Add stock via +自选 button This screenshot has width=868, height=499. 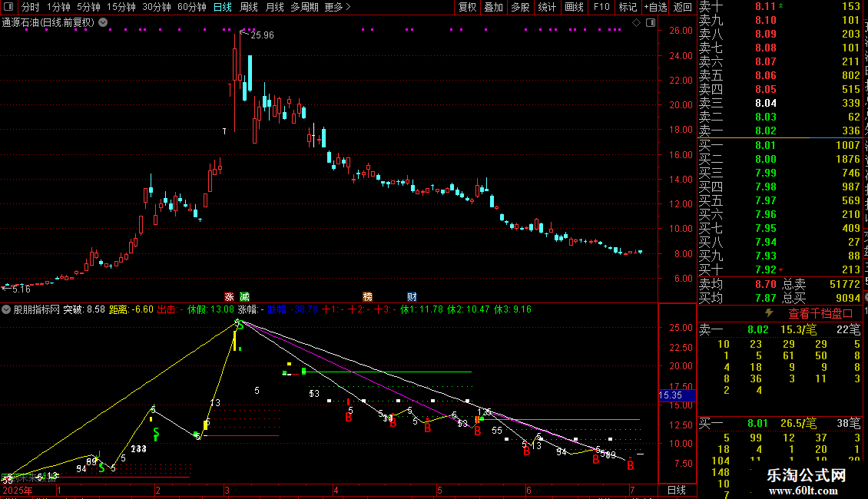click(655, 7)
